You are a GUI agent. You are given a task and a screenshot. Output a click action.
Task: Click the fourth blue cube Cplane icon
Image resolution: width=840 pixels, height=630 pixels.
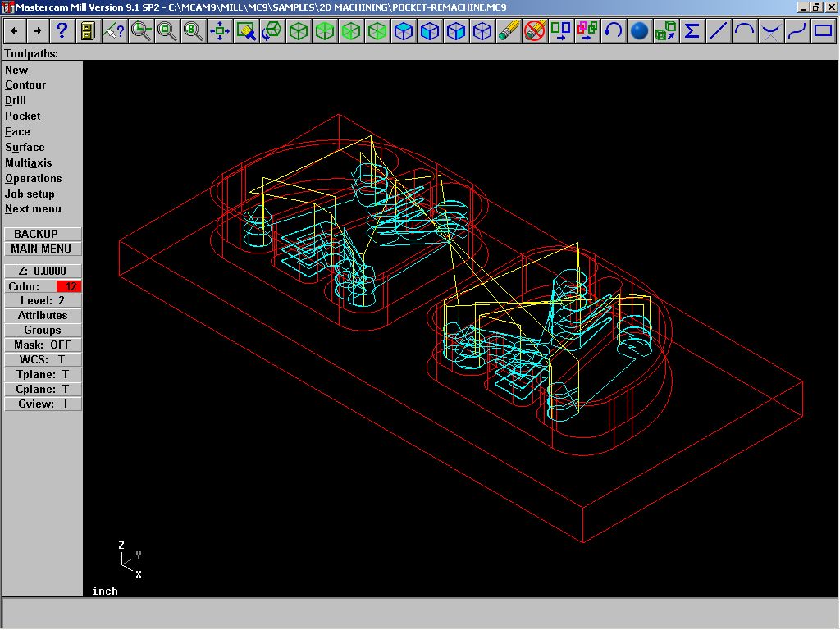[482, 31]
